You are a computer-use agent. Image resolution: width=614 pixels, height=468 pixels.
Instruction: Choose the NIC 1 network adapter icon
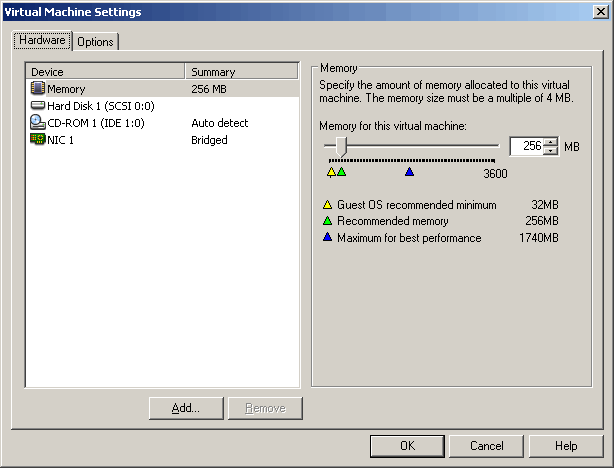(x=38, y=140)
